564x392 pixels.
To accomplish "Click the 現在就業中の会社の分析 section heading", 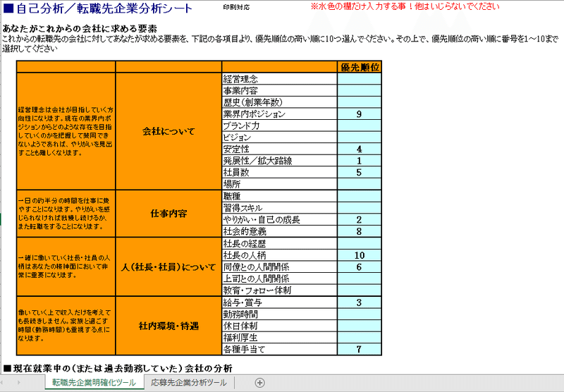I will 118,369.
